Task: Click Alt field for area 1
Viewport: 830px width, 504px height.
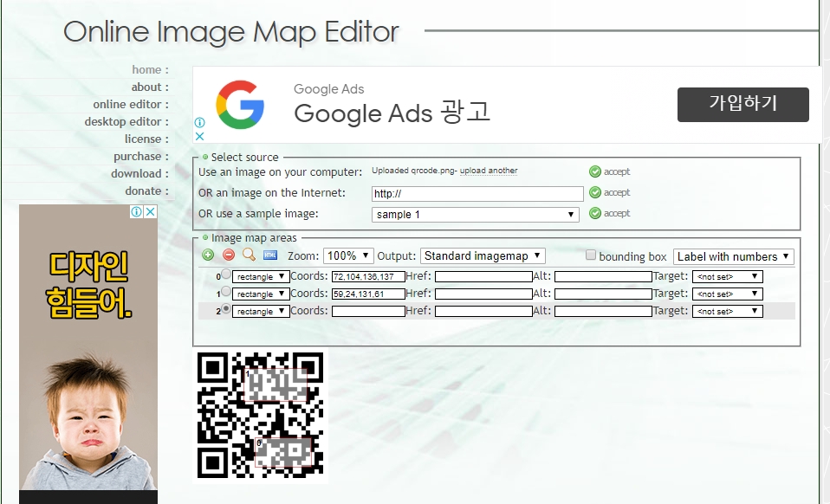Action: [603, 294]
